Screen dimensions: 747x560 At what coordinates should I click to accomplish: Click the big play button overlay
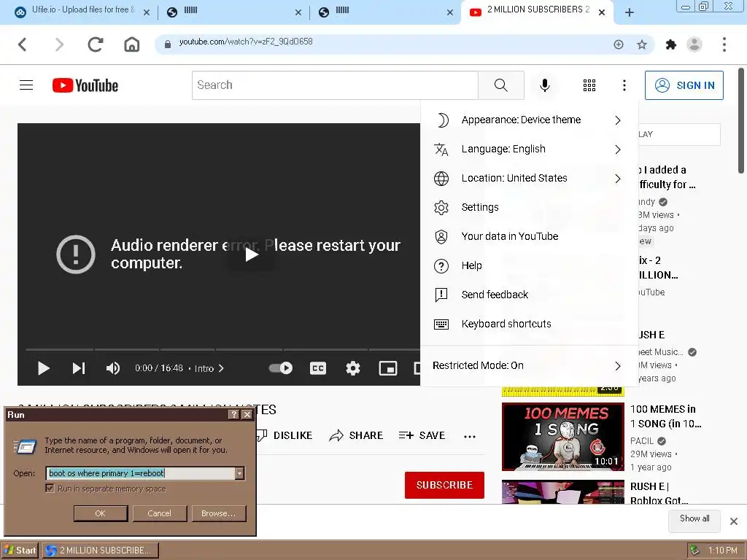[252, 254]
